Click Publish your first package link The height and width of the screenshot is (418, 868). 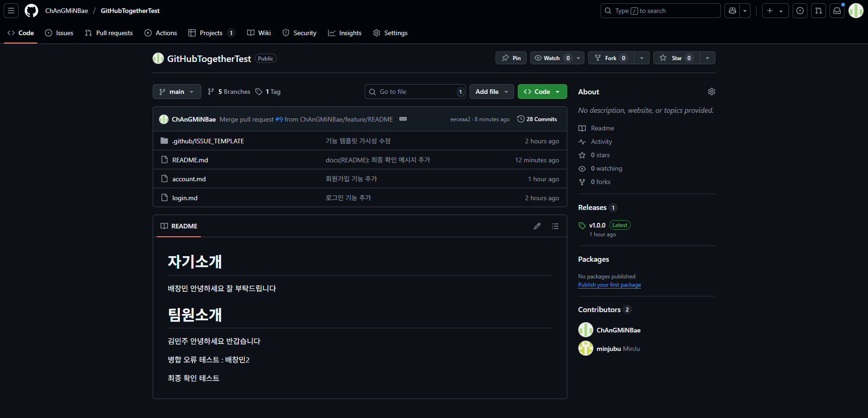pyautogui.click(x=609, y=285)
